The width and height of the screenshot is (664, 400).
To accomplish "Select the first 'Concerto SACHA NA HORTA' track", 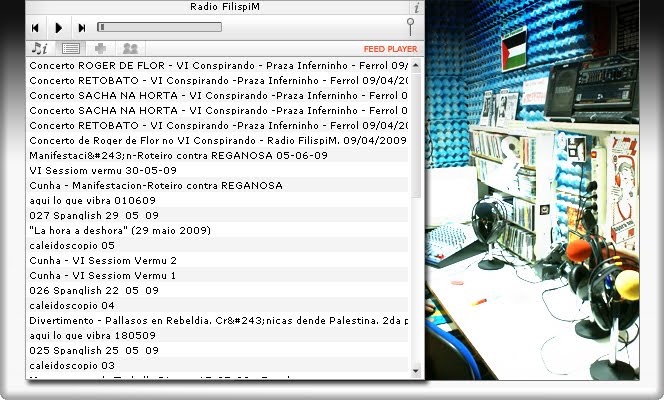I will [x=218, y=96].
